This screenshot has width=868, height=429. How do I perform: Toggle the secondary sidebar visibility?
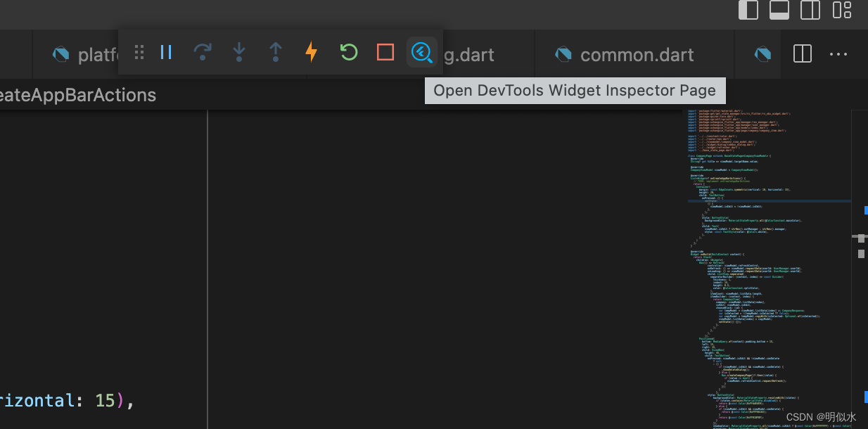810,11
